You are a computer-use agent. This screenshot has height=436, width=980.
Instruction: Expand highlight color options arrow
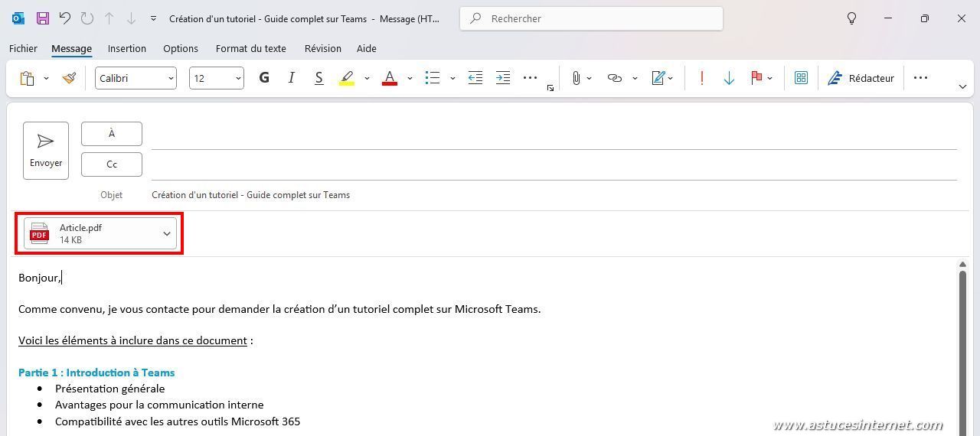point(367,78)
